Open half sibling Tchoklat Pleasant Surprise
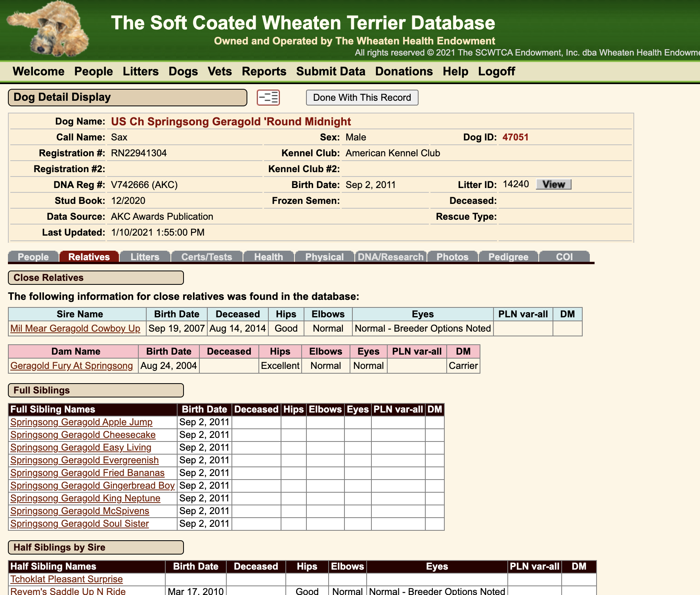Viewport: 700px width, 595px height. pyautogui.click(x=67, y=579)
